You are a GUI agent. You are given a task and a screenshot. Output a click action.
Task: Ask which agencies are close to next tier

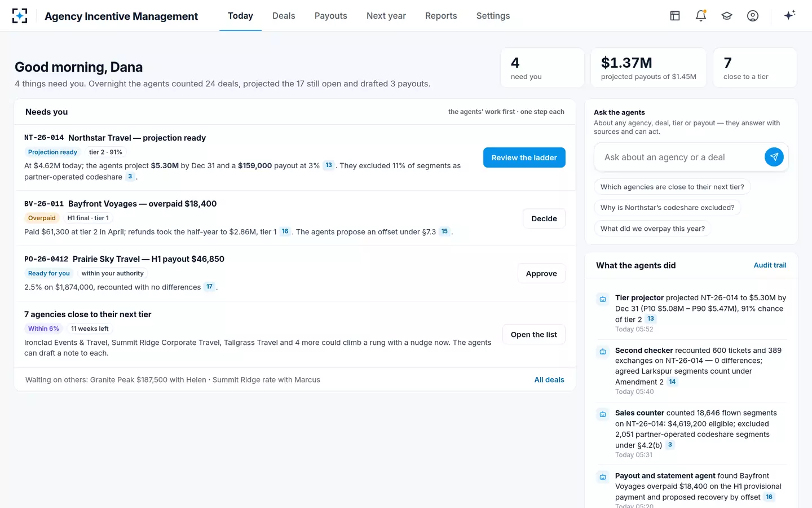click(672, 187)
